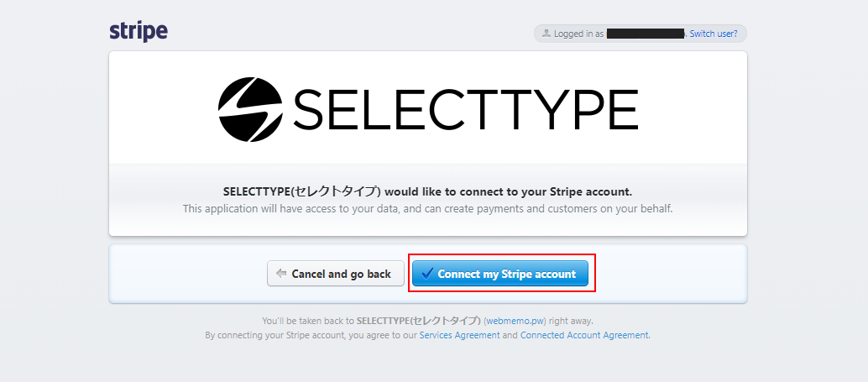
Task: Click the Stripe logo
Action: tap(139, 32)
